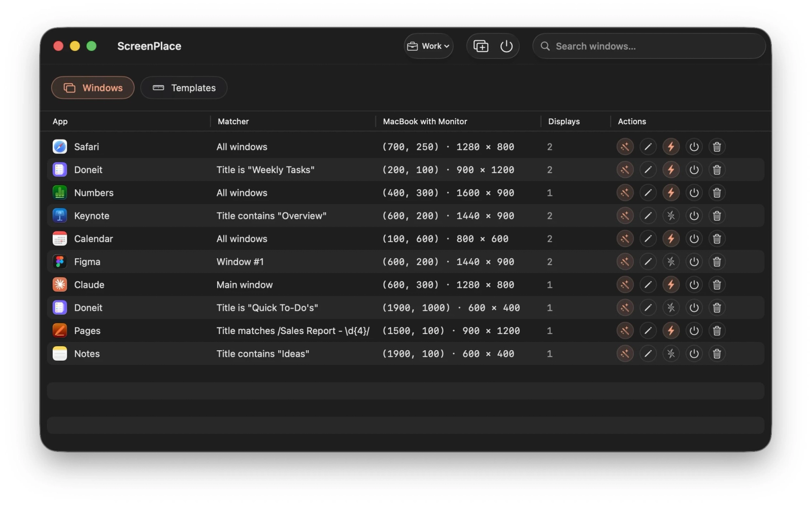
Task: Click the pencil icon in Numbers row
Action: coord(648,193)
